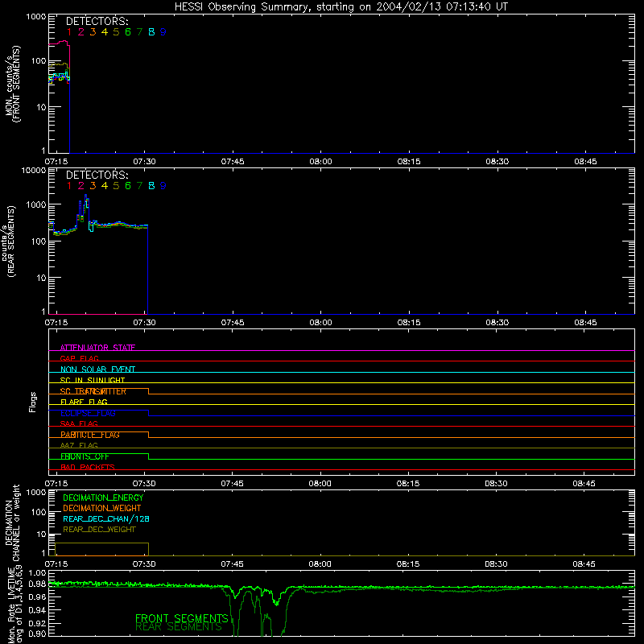Screen dimensions: 644x644
Task: Click the Mon. Rate LIVETIME axis title
Action: coord(14,605)
